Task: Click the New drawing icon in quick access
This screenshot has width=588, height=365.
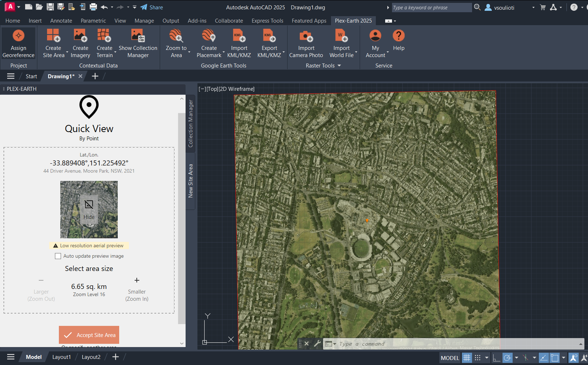Action: pos(29,7)
